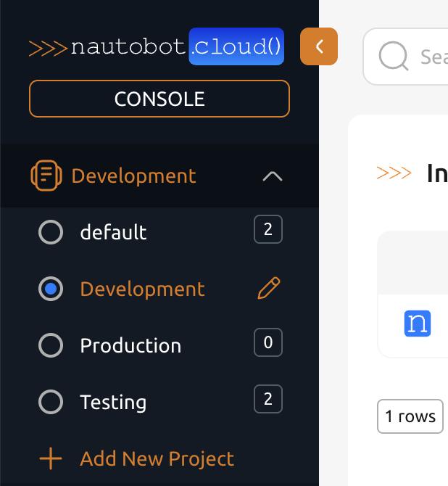Click the blue Nautobot 'n' instance icon
448x486 pixels.
click(x=418, y=324)
